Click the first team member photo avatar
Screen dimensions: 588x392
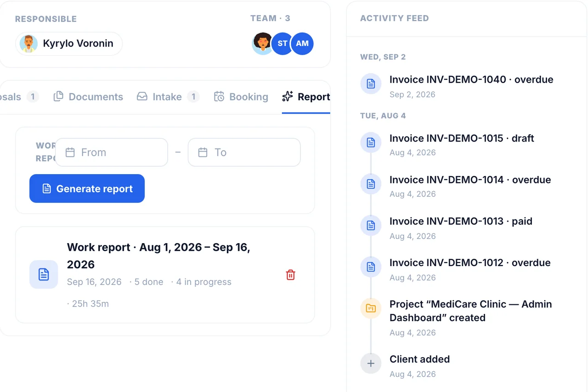[263, 44]
